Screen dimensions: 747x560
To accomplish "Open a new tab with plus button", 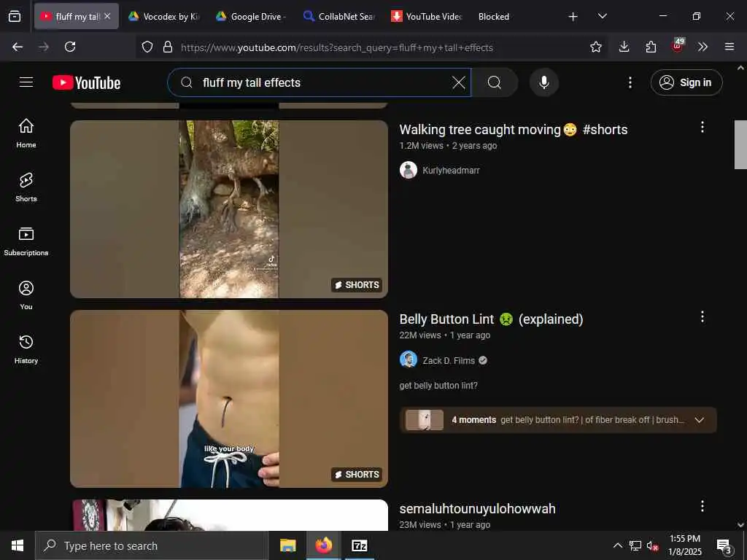I will [573, 17].
